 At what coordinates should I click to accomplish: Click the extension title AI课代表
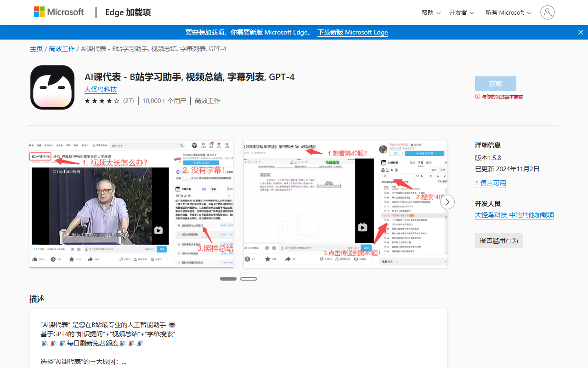click(x=189, y=77)
